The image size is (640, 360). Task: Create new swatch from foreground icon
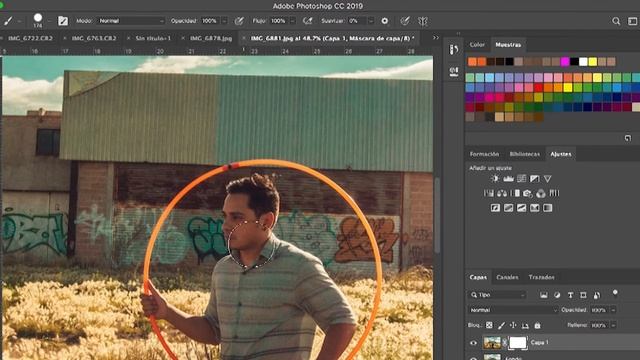[628, 138]
